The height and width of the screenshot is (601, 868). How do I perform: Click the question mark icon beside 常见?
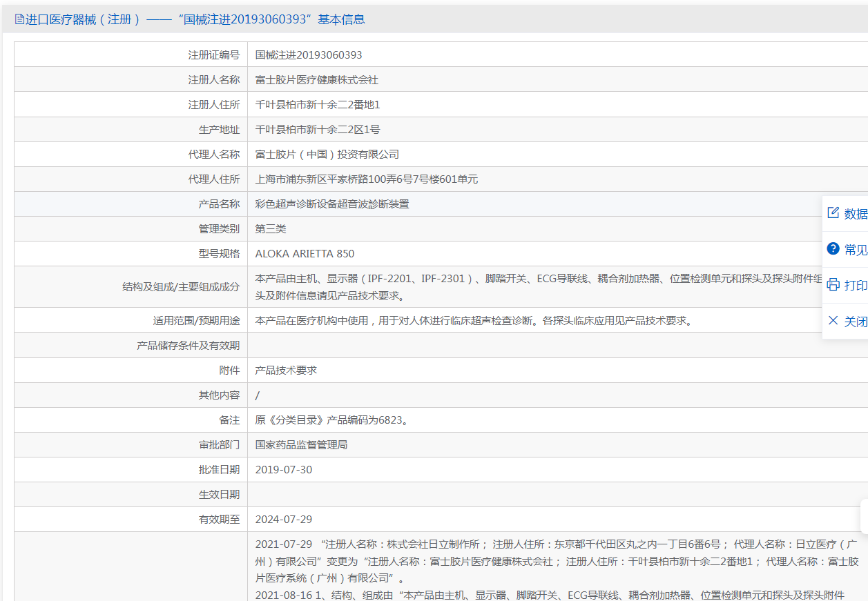tap(833, 249)
